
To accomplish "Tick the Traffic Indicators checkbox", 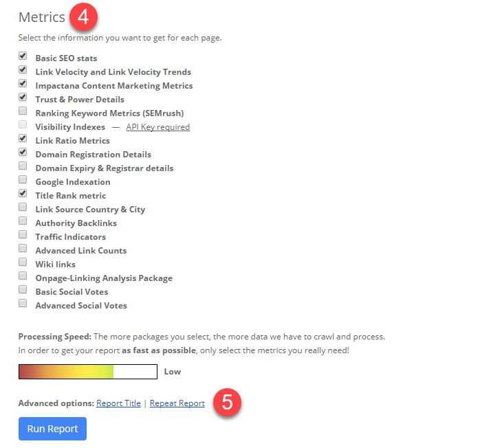I will 23,235.
